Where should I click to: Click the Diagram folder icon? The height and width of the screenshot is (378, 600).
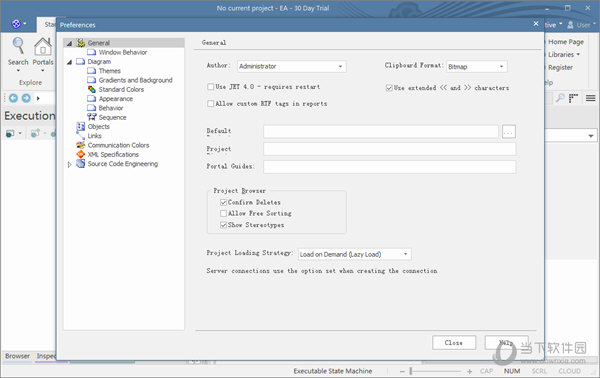tap(80, 62)
